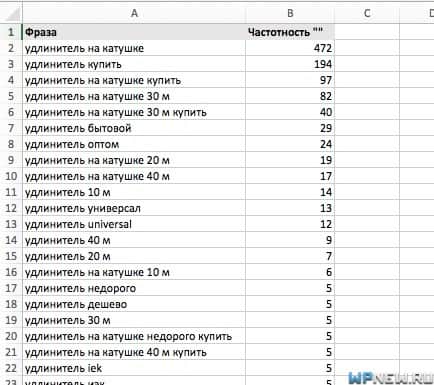The width and height of the screenshot is (434, 385).
Task: Select row 10 header
Action: (11, 176)
